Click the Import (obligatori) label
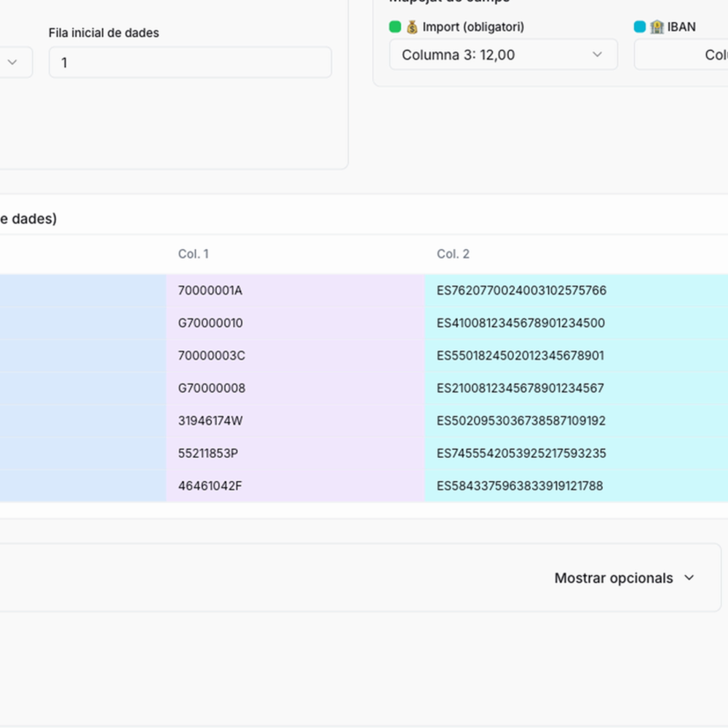This screenshot has width=728, height=728. point(473,26)
